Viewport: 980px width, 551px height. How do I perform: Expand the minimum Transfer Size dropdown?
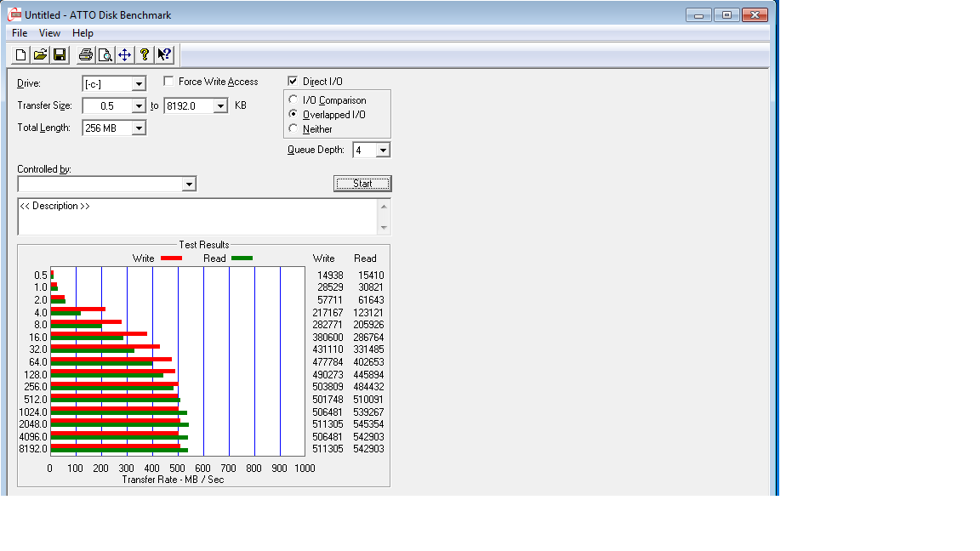tap(139, 106)
